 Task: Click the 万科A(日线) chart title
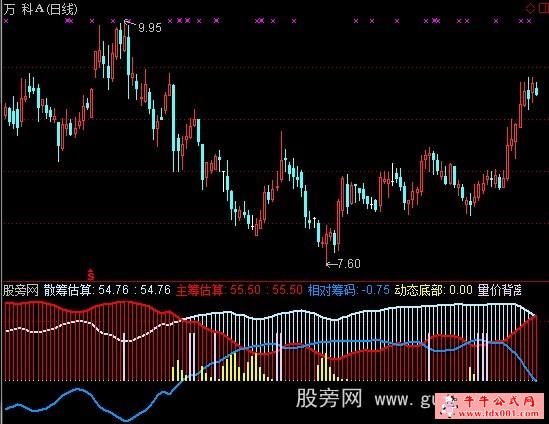tap(40, 9)
